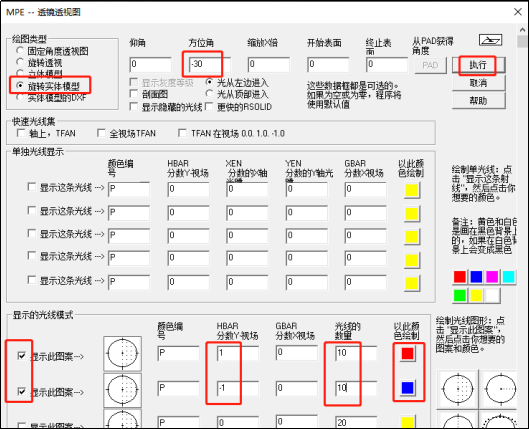The image size is (529, 430).
Task: Click the 缩放X倍 input field
Action: click(x=269, y=64)
